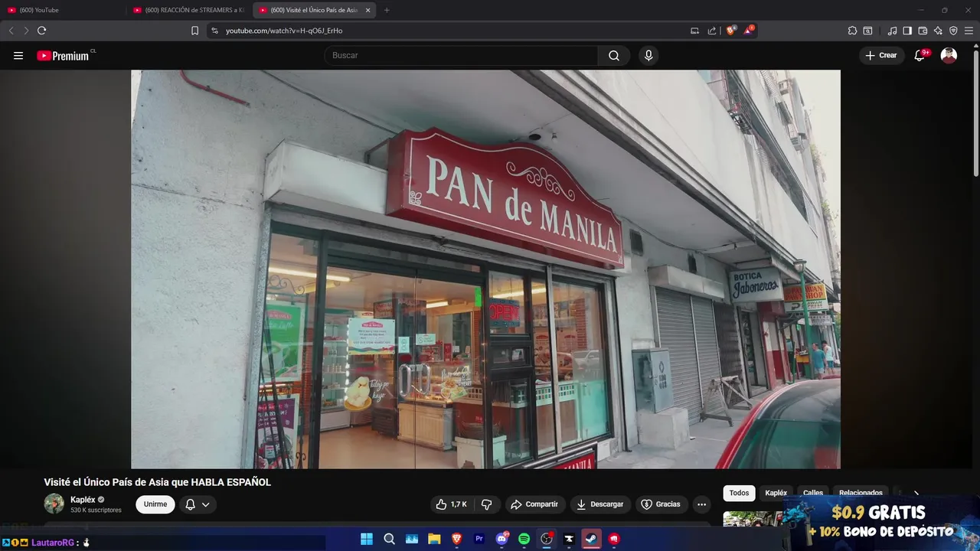Go to the YouTube Premium home logo
Screen dimensions: 980x551
tap(63, 55)
